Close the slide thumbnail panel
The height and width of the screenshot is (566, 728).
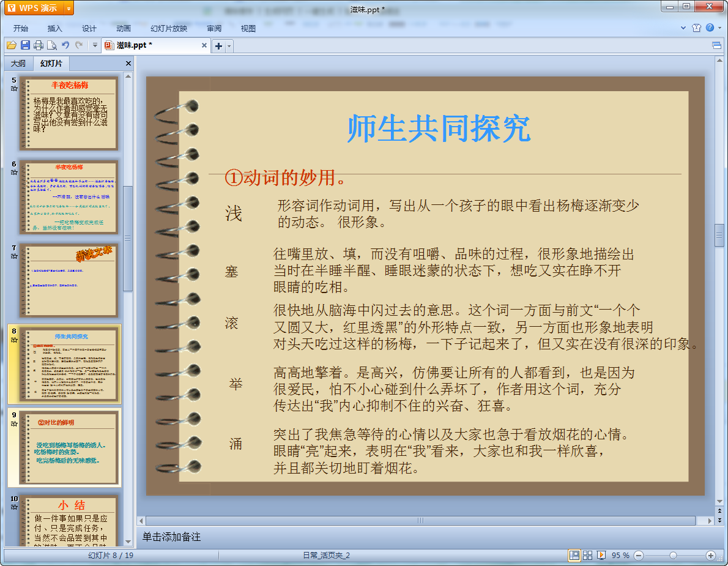[128, 63]
